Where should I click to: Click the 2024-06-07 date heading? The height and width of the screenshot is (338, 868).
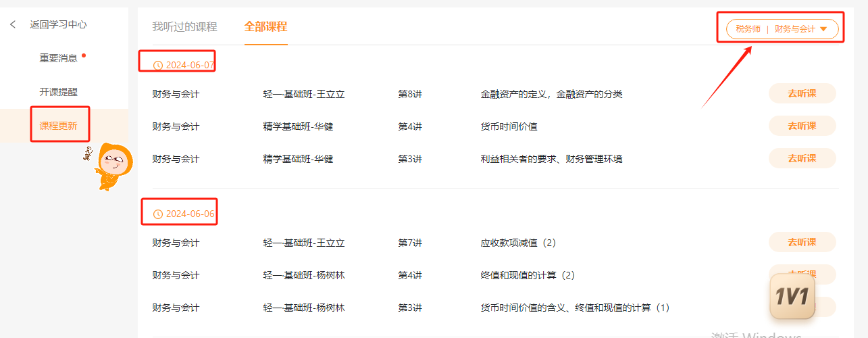(x=190, y=66)
